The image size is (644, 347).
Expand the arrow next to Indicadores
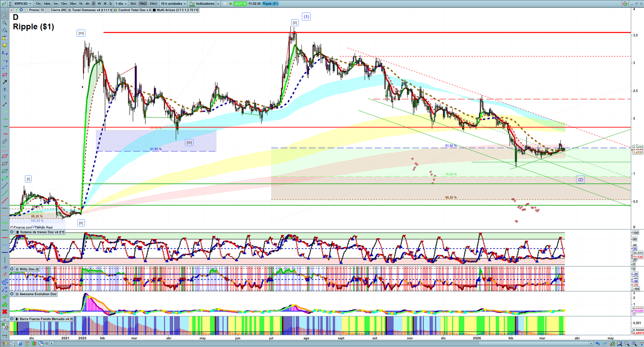218,4
